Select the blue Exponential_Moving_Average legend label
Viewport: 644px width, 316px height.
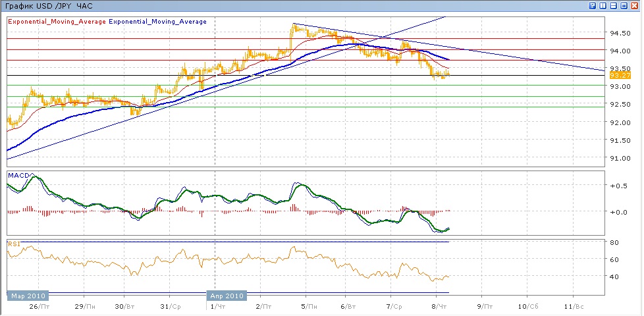point(158,22)
